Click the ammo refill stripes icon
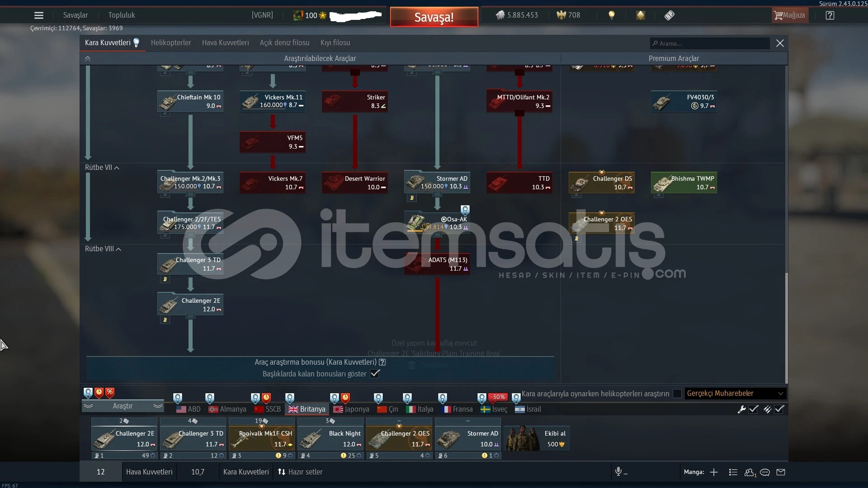The image size is (868, 488). point(767,409)
